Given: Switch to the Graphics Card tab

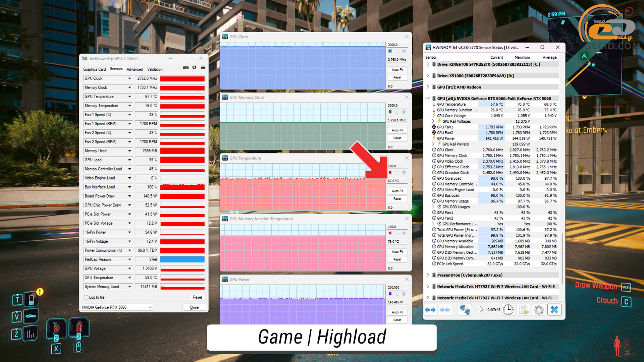Looking at the screenshot, I should 94,69.
